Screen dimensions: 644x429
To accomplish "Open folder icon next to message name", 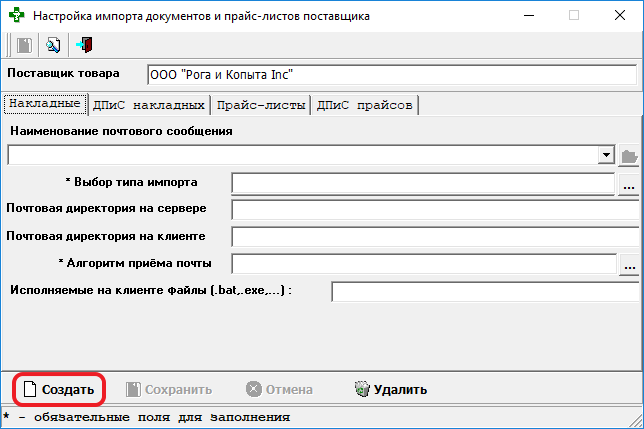I will pyautogui.click(x=629, y=156).
